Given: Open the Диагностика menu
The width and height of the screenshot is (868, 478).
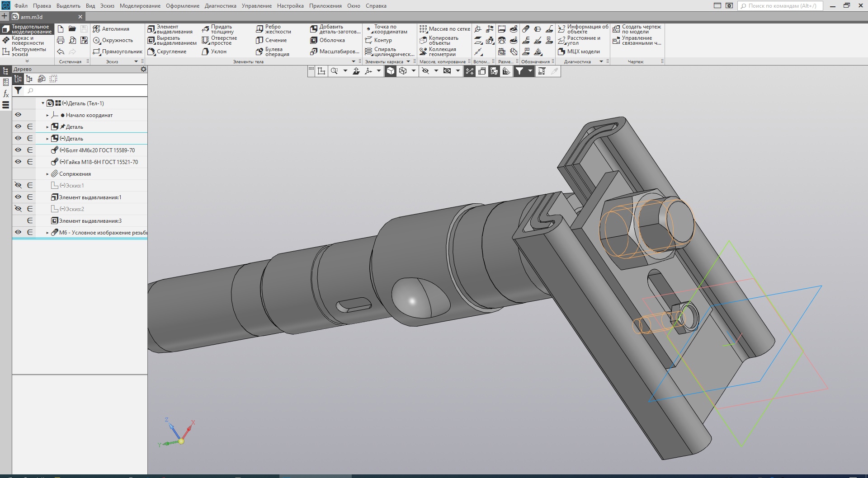Looking at the screenshot, I should pyautogui.click(x=220, y=6).
